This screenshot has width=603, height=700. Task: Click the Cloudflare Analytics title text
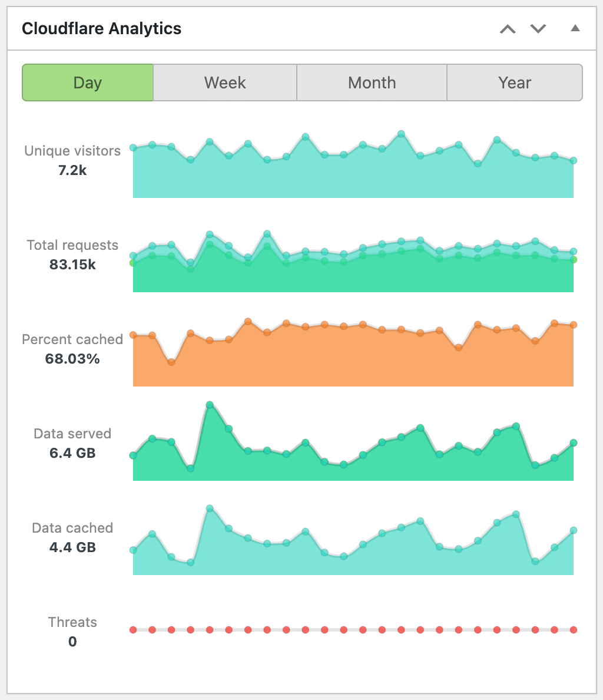click(x=101, y=28)
